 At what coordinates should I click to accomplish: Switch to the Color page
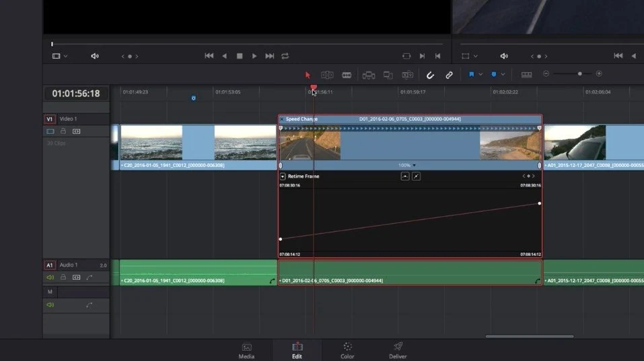pyautogui.click(x=347, y=351)
